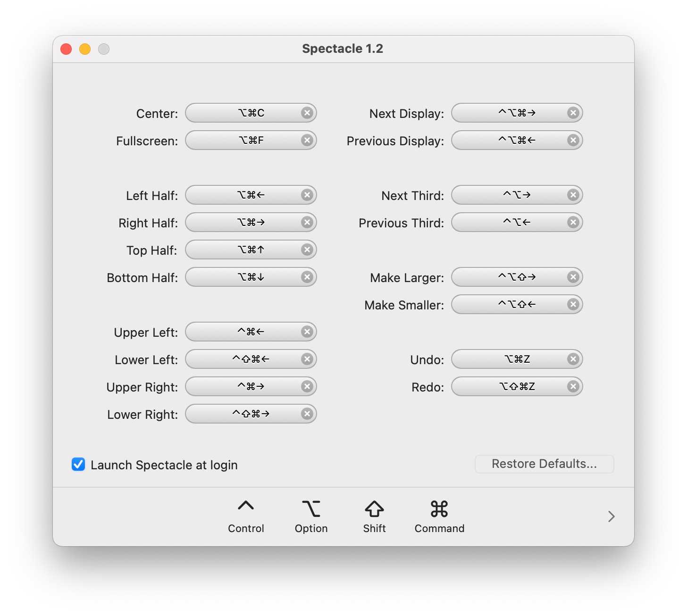This screenshot has width=687, height=616.
Task: Clear the Left Half shortcut
Action: click(307, 195)
